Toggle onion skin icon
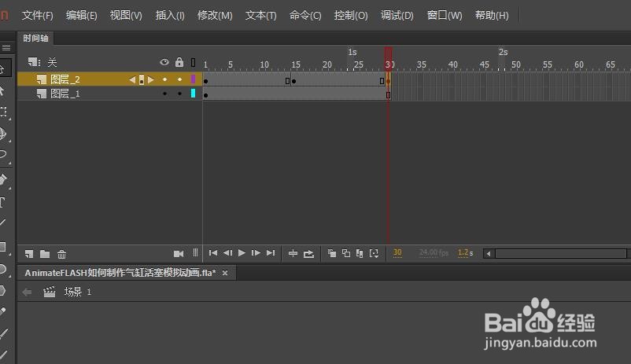This screenshot has height=364, width=631. (x=332, y=253)
